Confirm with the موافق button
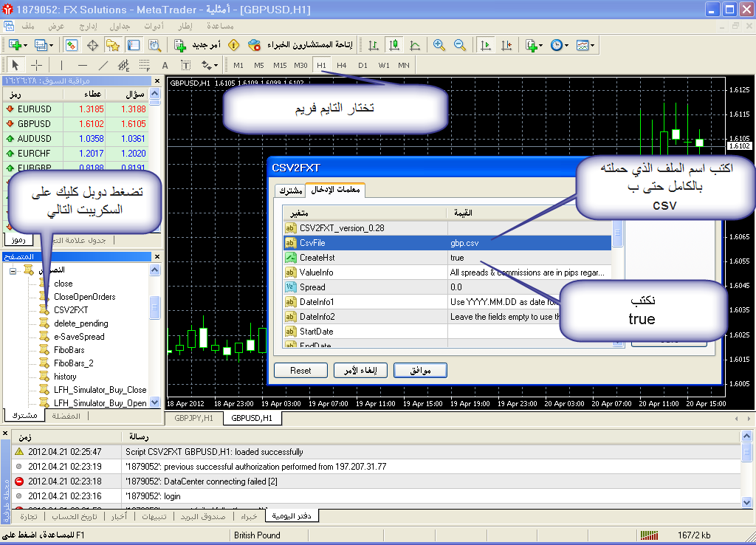 (x=420, y=371)
